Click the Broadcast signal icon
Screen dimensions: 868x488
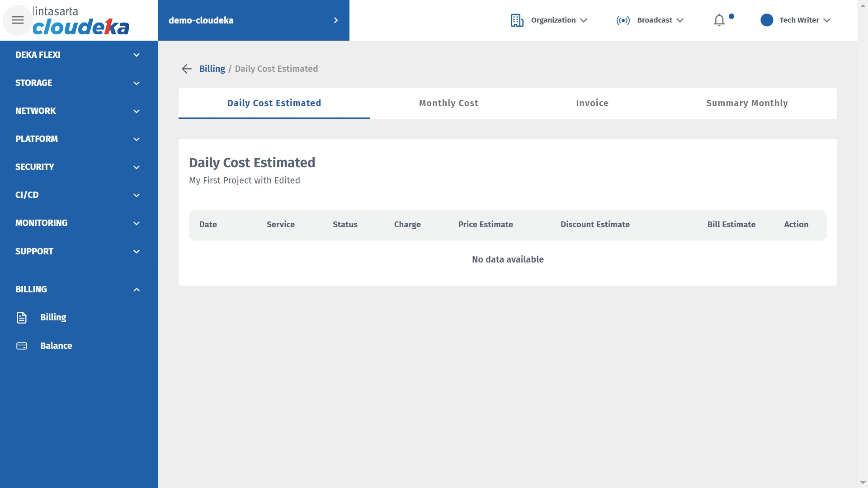(623, 20)
